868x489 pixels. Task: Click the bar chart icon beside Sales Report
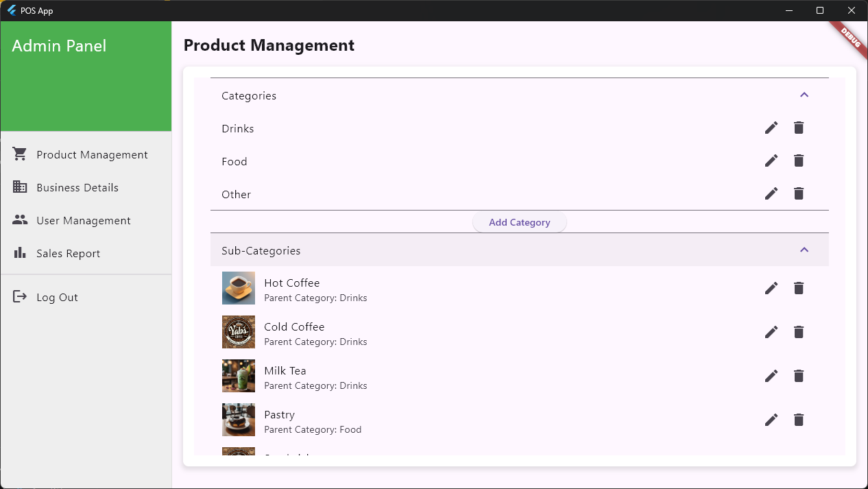coord(19,252)
